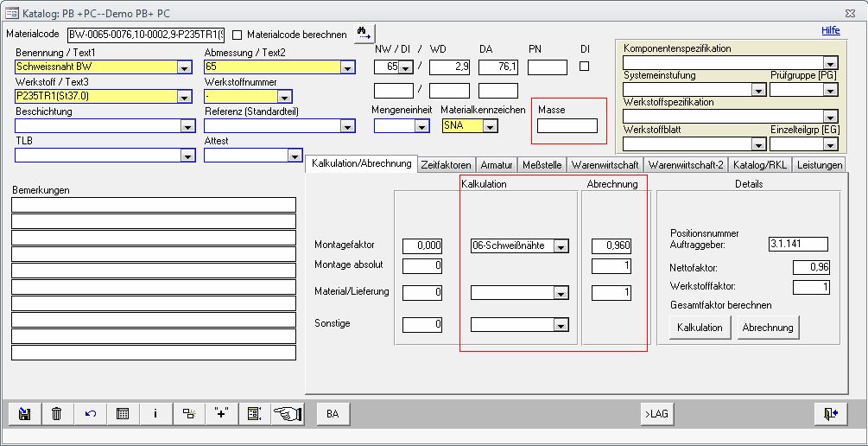Open the Hilfe link
868x446 pixels.
point(830,30)
